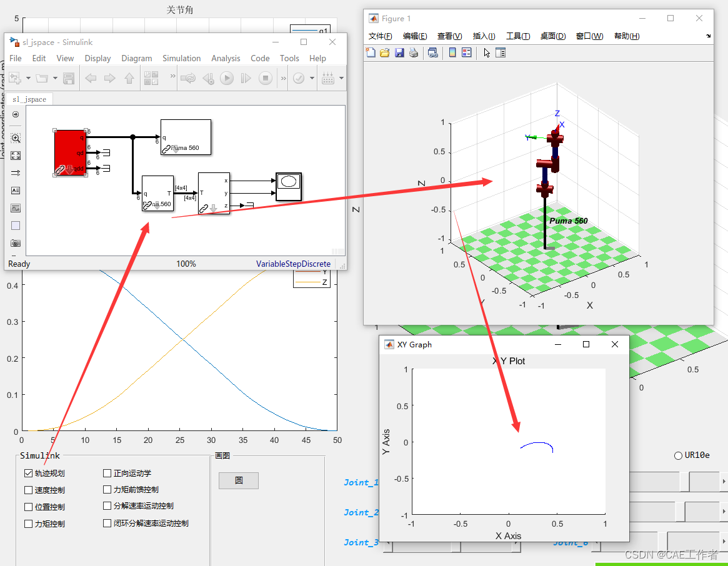Go up to parent in Simulink toolbar
The image size is (728, 566).
(129, 79)
